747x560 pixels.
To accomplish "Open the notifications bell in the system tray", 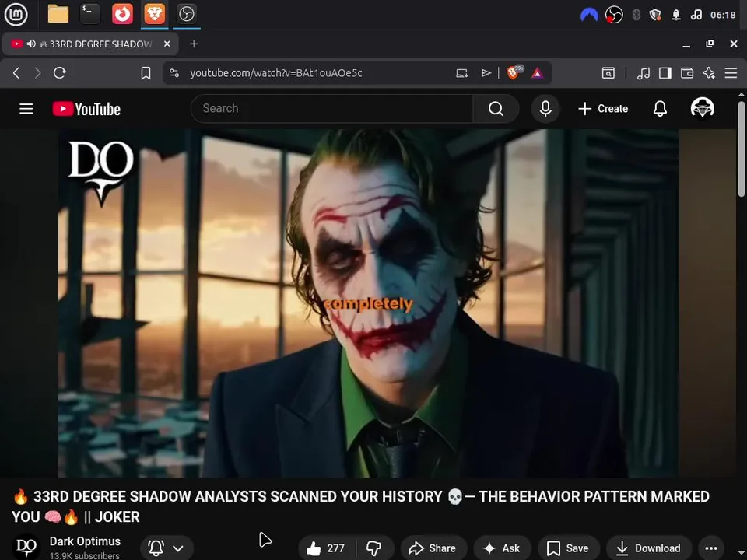I will [676, 15].
